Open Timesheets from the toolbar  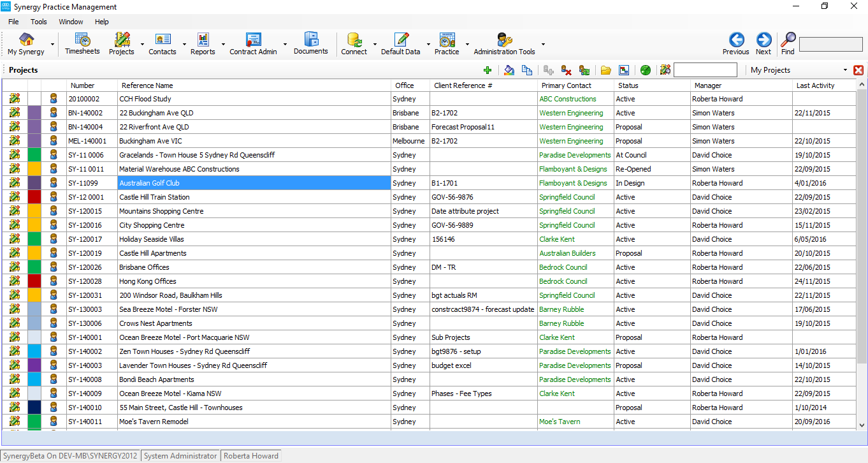[x=82, y=43]
